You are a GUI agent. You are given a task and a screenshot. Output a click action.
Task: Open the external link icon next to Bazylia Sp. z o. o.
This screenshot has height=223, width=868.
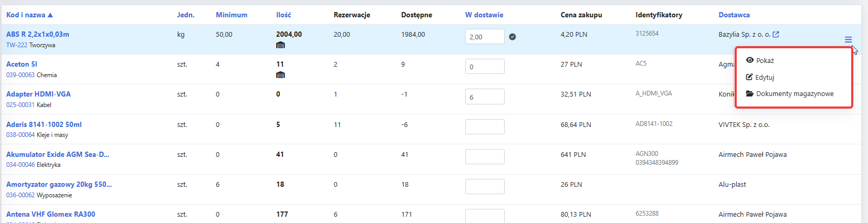point(776,35)
